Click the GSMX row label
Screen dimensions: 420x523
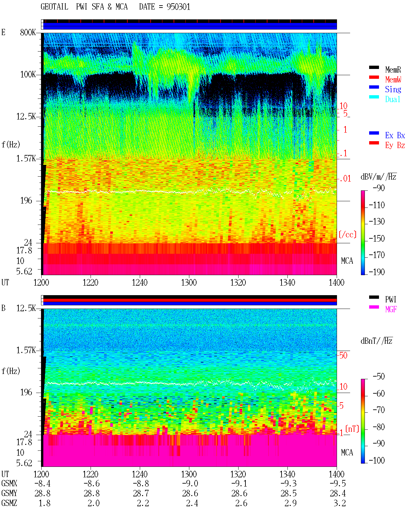point(9,484)
